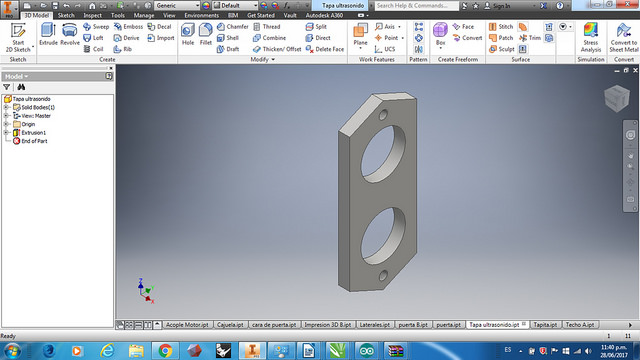Use the Direct edit tool
The image size is (640, 360).
click(x=318, y=38)
